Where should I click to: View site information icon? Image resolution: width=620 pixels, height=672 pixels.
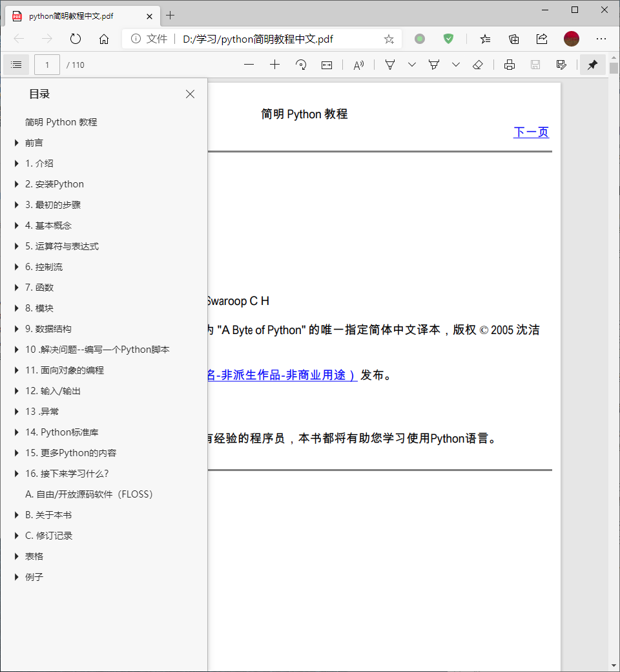(136, 39)
